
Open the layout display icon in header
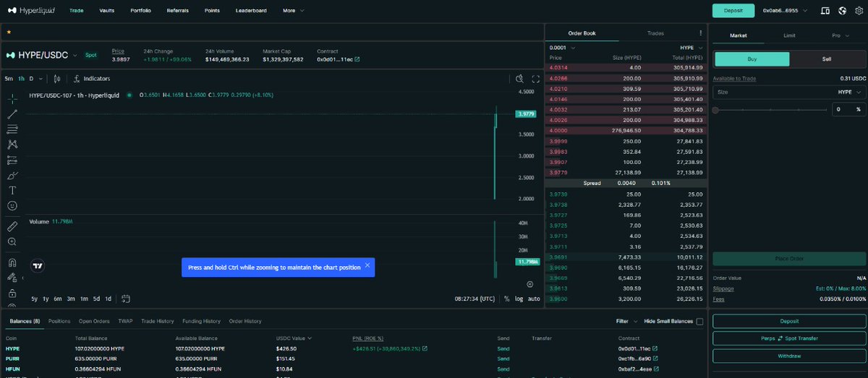[x=825, y=11]
